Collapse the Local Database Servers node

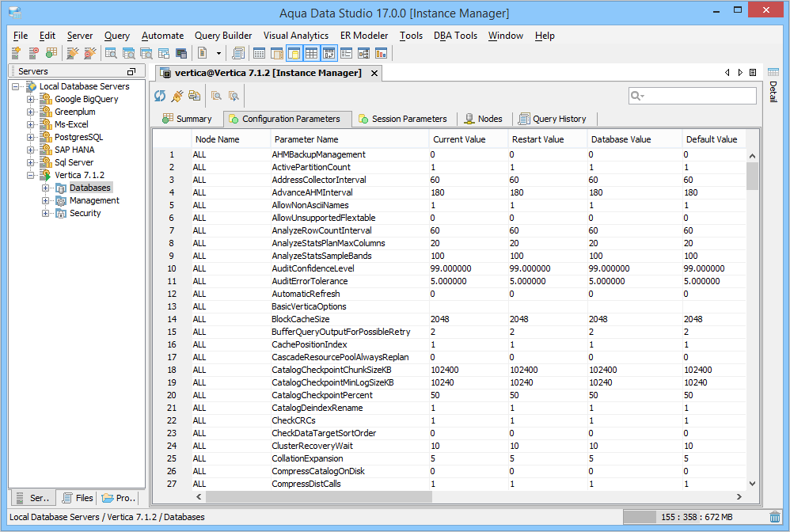(16, 86)
